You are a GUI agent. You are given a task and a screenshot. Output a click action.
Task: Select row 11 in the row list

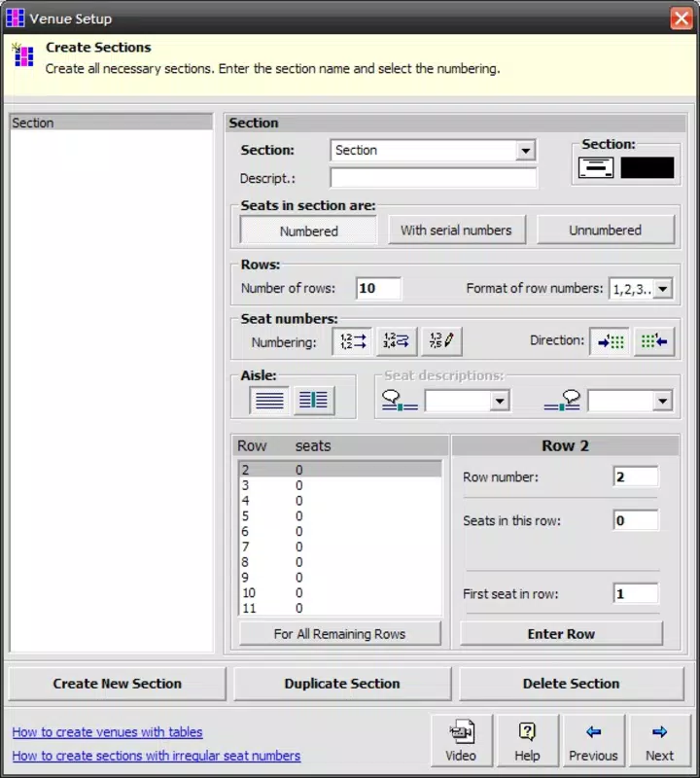click(x=340, y=608)
